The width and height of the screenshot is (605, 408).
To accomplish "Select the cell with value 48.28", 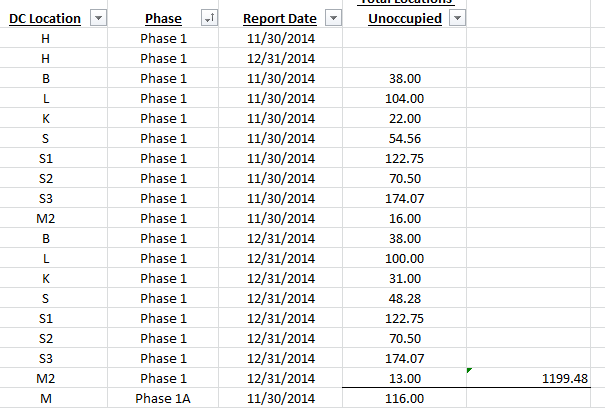I will coord(405,298).
